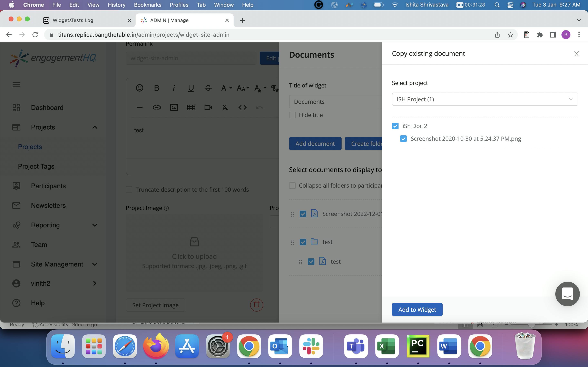Click the Add to Widget button

tap(417, 310)
